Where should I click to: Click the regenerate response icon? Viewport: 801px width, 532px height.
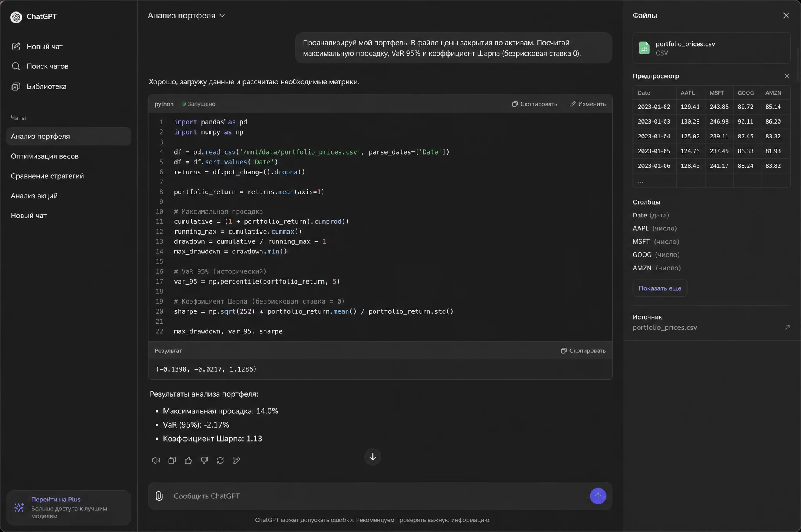220,460
